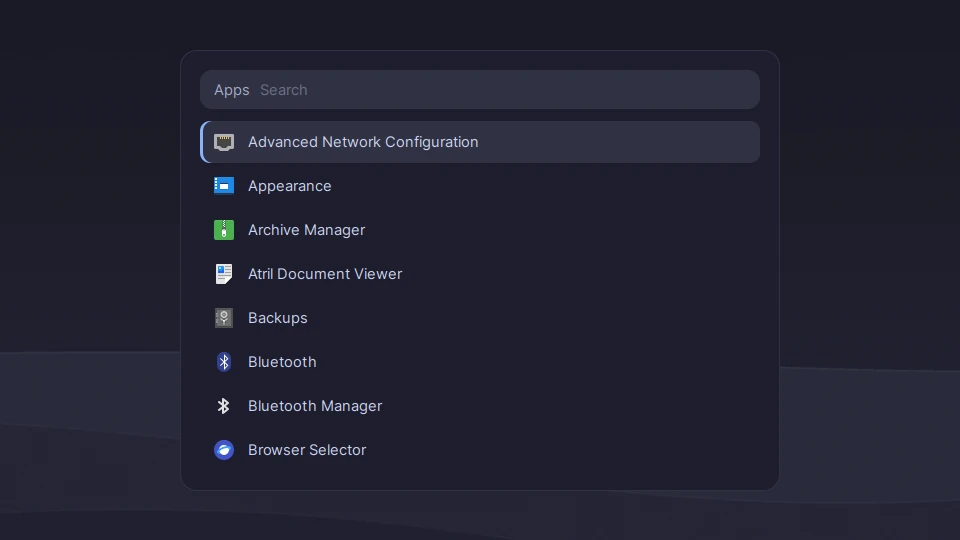Image resolution: width=960 pixels, height=540 pixels.
Task: Select "Browser Selector" entry
Action: pyautogui.click(x=480, y=450)
